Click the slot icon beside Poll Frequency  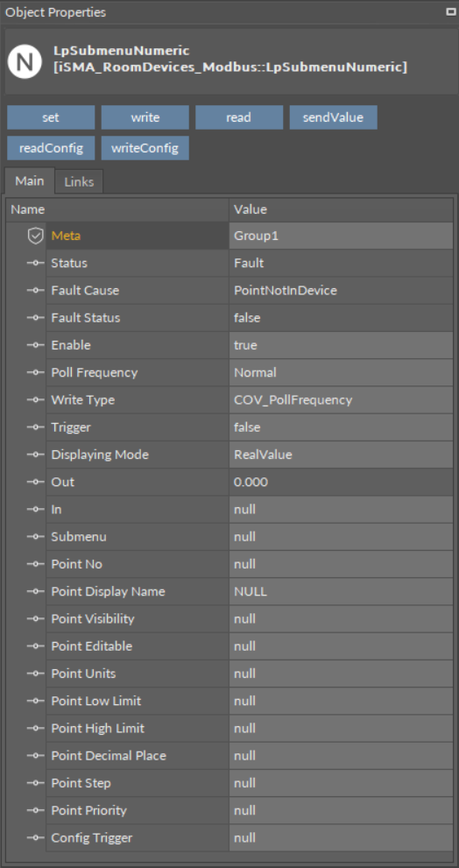[35, 373]
